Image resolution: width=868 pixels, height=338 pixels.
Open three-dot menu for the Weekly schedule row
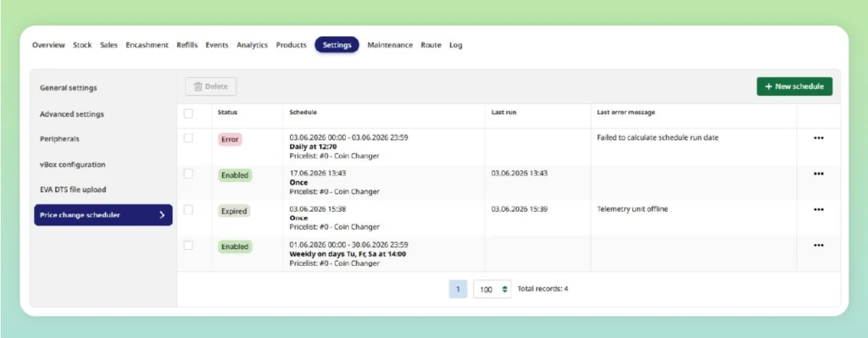(x=818, y=246)
